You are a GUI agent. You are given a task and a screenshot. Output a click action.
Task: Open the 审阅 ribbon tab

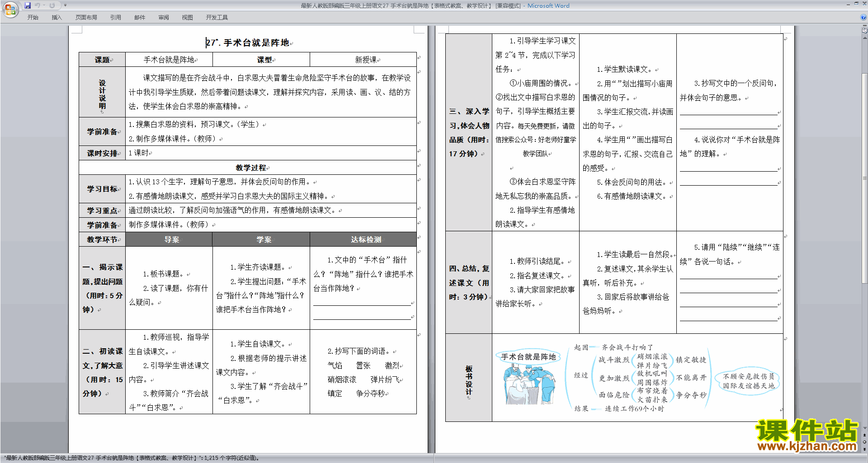coord(164,18)
